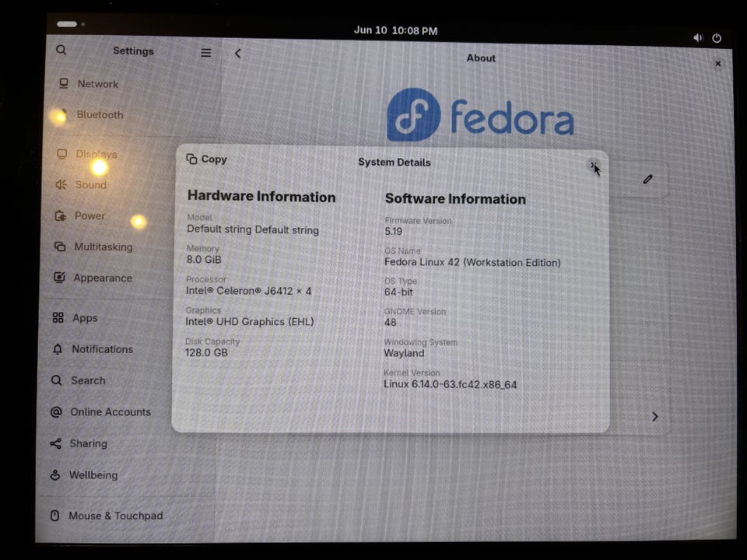Click the Wellbeing icon in sidebar
Screen dimensions: 747x560
point(55,475)
